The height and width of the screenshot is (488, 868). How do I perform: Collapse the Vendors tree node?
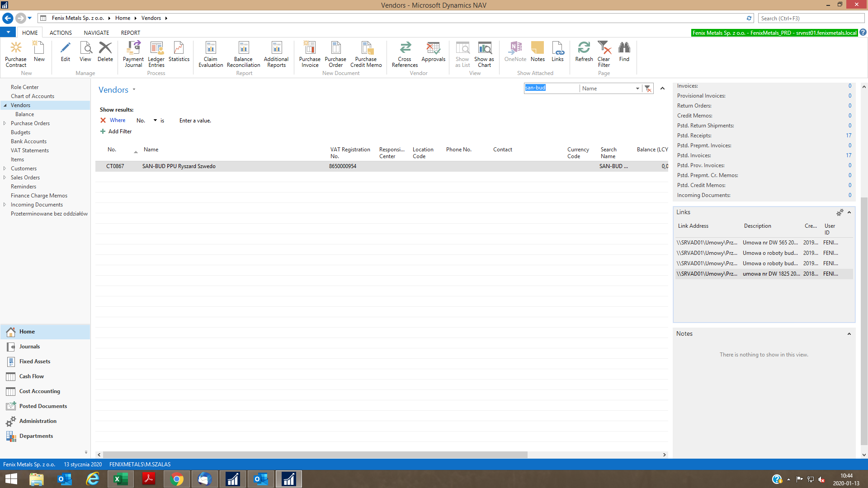(5, 105)
